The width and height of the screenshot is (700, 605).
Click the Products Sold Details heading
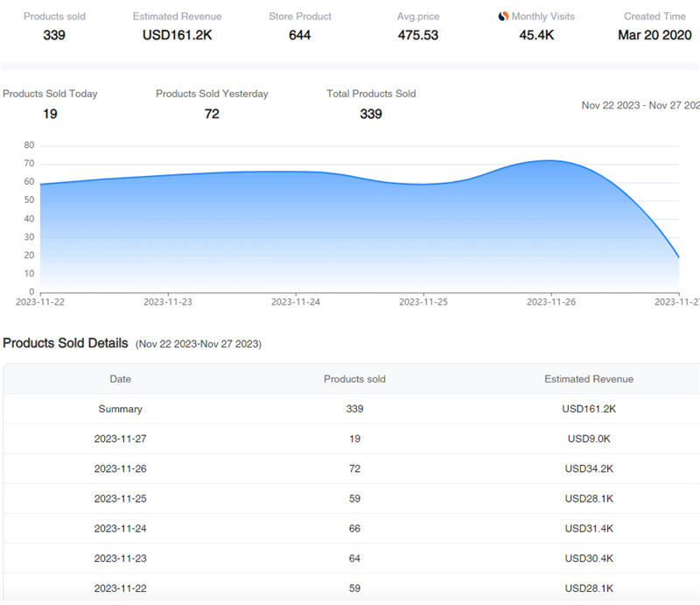(66, 343)
